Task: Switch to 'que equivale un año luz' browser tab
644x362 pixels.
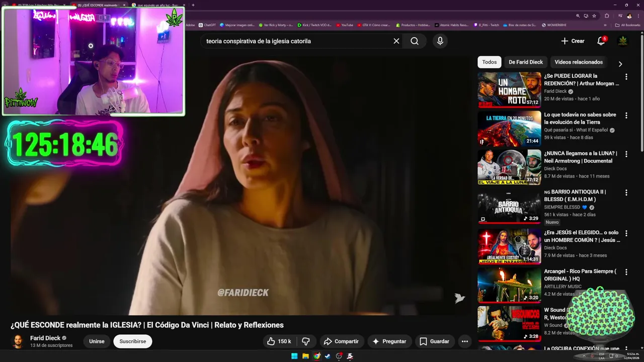Action: coord(158,5)
